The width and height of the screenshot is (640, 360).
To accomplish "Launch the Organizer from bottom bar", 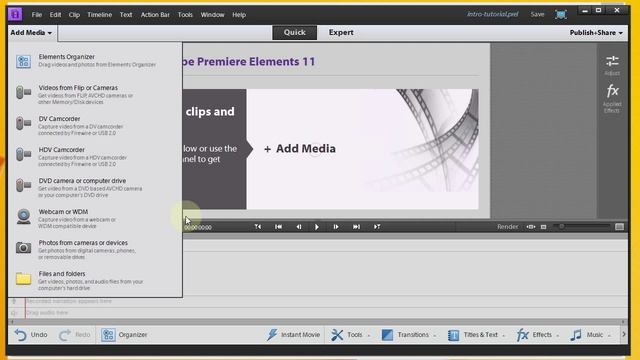I will (x=124, y=335).
